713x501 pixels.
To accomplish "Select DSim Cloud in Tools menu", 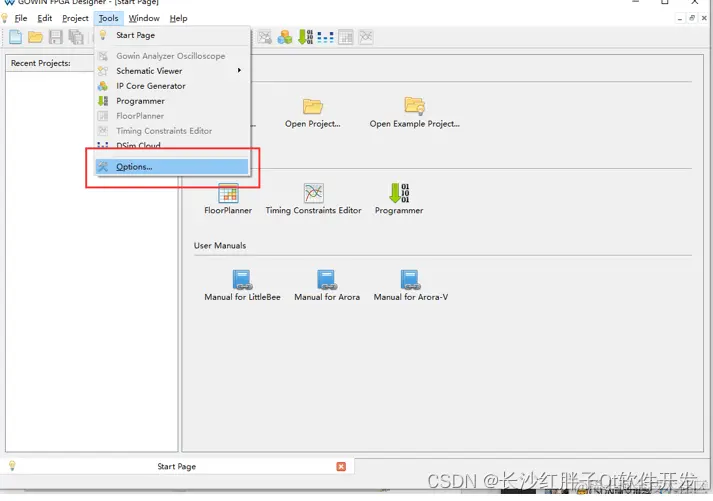I will (x=172, y=145).
